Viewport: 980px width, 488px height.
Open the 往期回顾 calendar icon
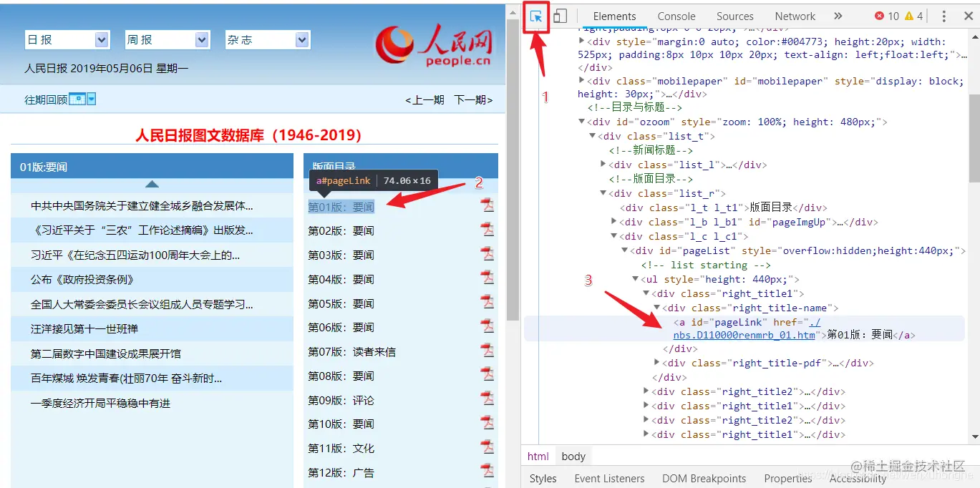pos(77,99)
